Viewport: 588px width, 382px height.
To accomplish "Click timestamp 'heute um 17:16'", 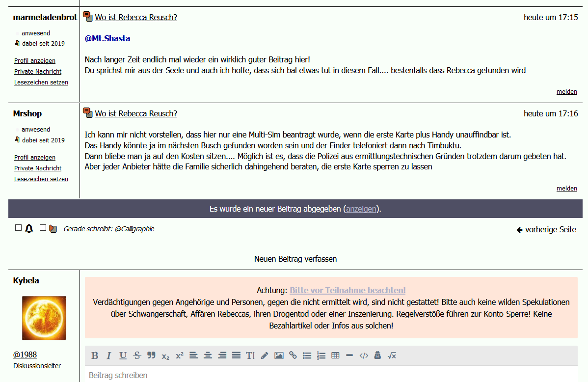I will coord(551,114).
